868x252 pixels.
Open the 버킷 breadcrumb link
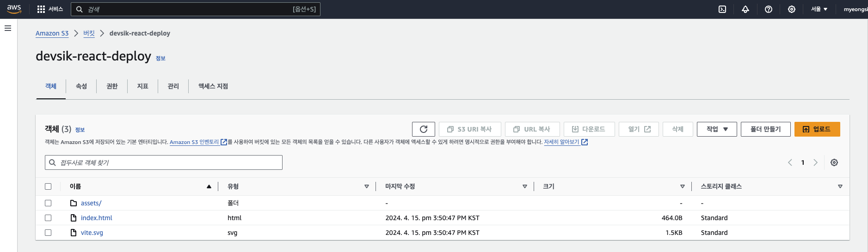click(89, 33)
